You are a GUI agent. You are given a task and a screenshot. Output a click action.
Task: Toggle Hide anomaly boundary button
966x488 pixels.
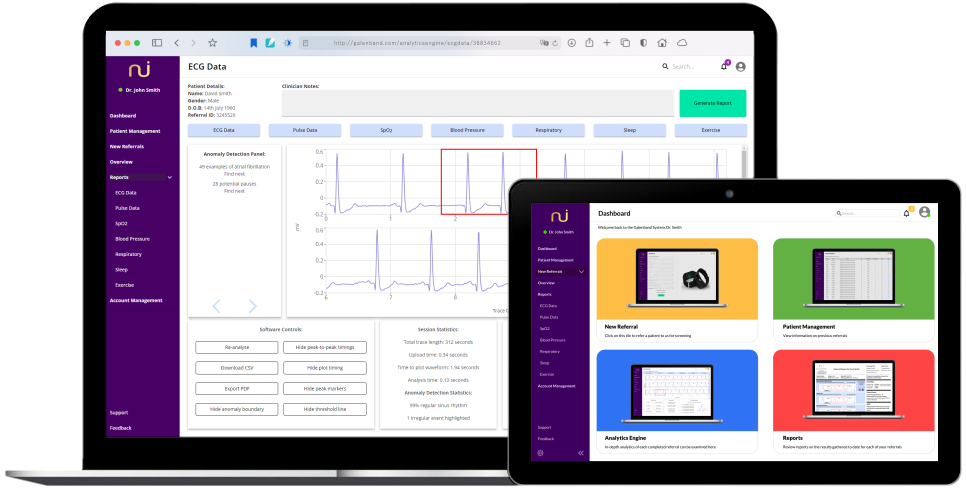(x=236, y=409)
